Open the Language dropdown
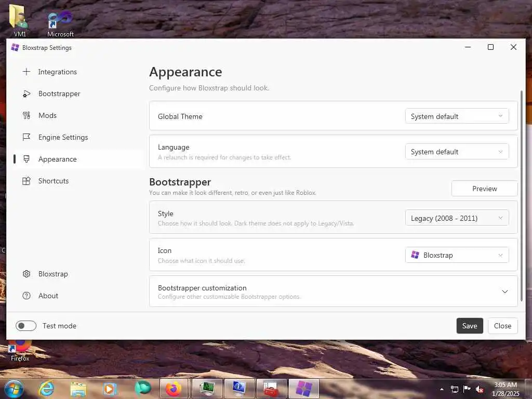532x399 pixels. coord(457,152)
